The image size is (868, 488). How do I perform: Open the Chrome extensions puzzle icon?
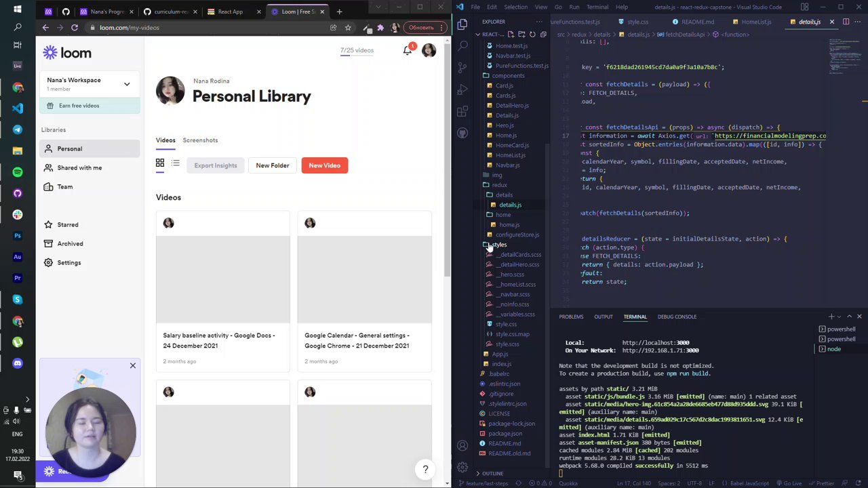(380, 28)
